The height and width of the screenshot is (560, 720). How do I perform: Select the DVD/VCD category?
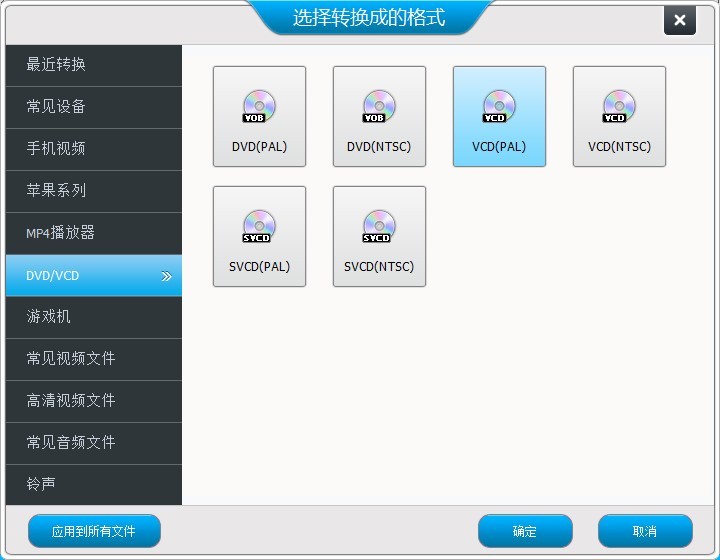tap(94, 275)
